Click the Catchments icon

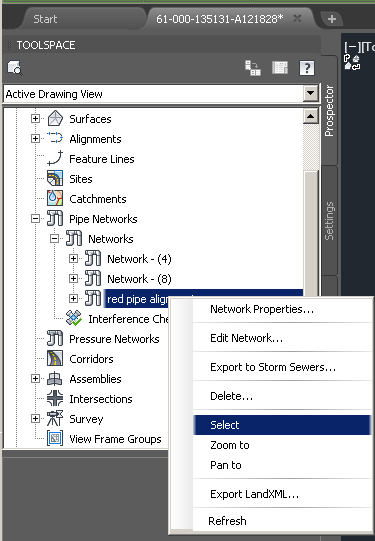[x=55, y=198]
